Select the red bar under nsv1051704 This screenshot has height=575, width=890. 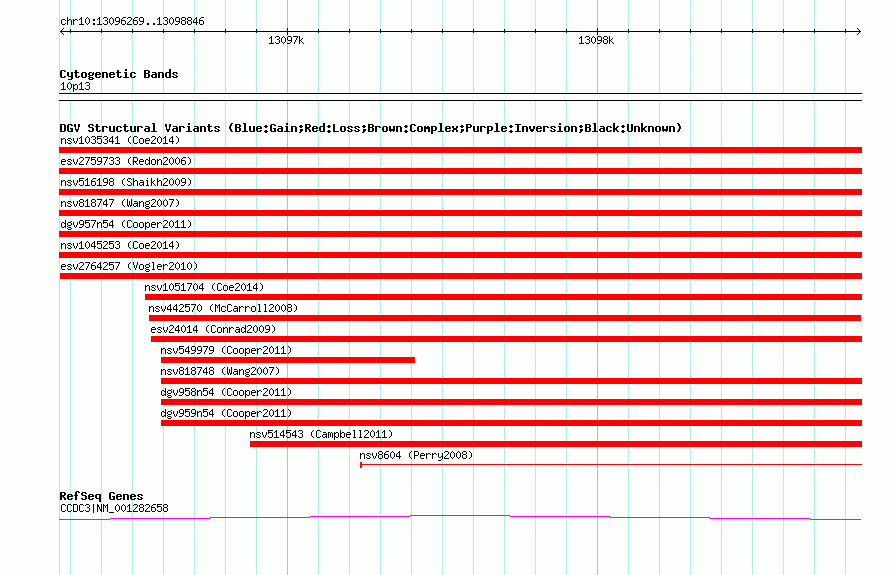(x=503, y=297)
